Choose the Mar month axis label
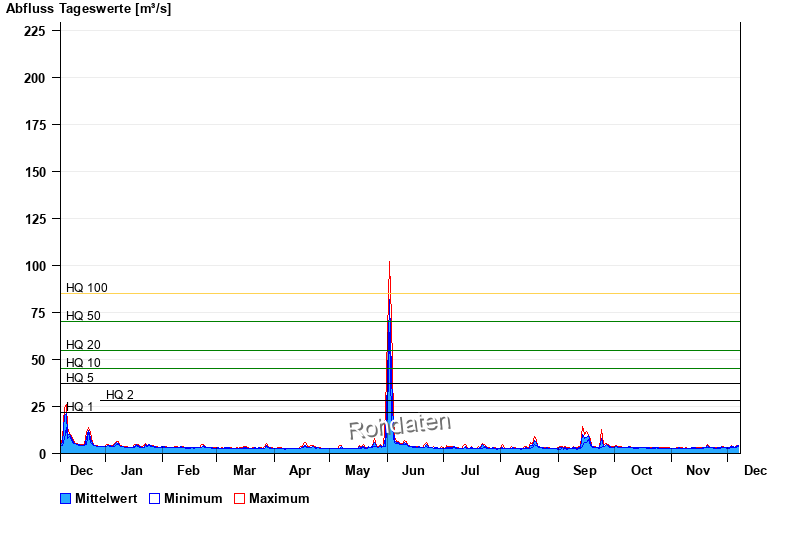Viewport: 800px width, 550px height. point(244,471)
